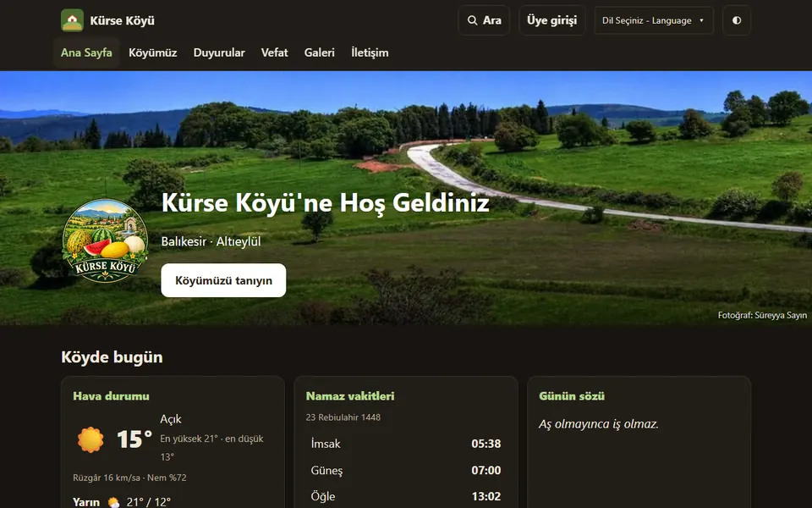This screenshot has width=812, height=508.
Task: Toggle dark/light theme contrast icon
Action: 737,20
